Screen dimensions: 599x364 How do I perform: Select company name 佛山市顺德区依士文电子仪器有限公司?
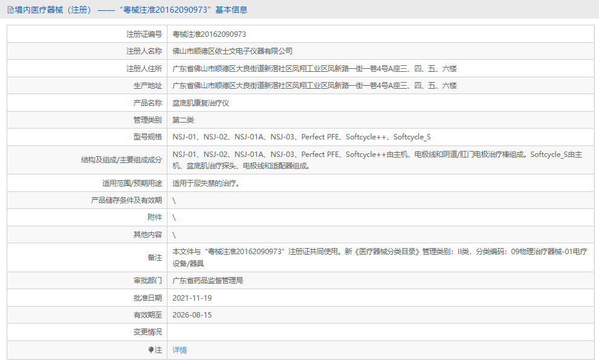tap(232, 51)
